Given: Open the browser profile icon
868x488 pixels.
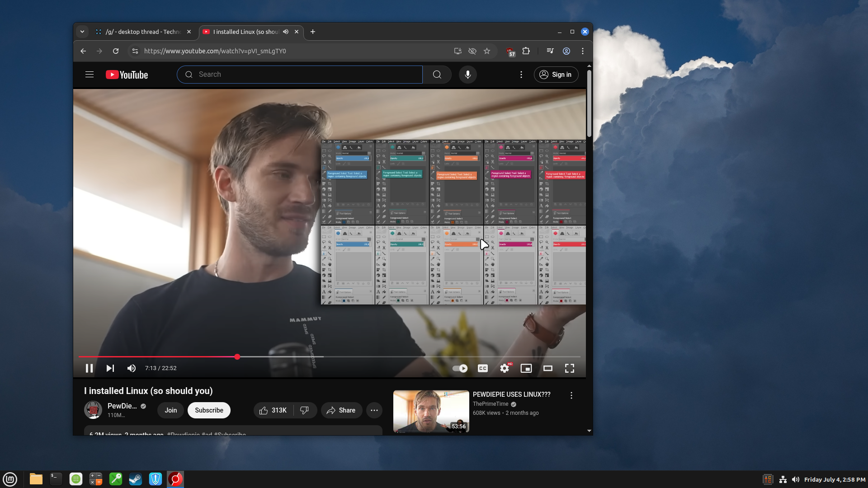Looking at the screenshot, I should pos(566,51).
